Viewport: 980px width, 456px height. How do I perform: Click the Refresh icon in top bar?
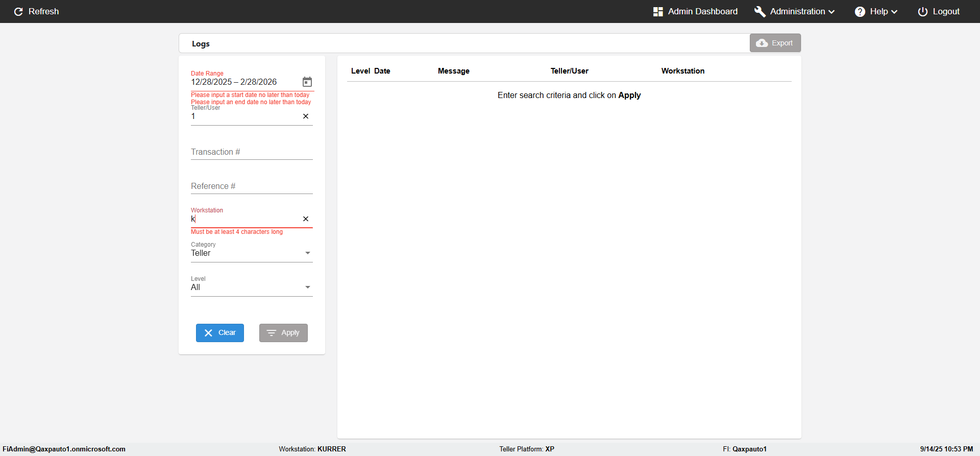(18, 11)
